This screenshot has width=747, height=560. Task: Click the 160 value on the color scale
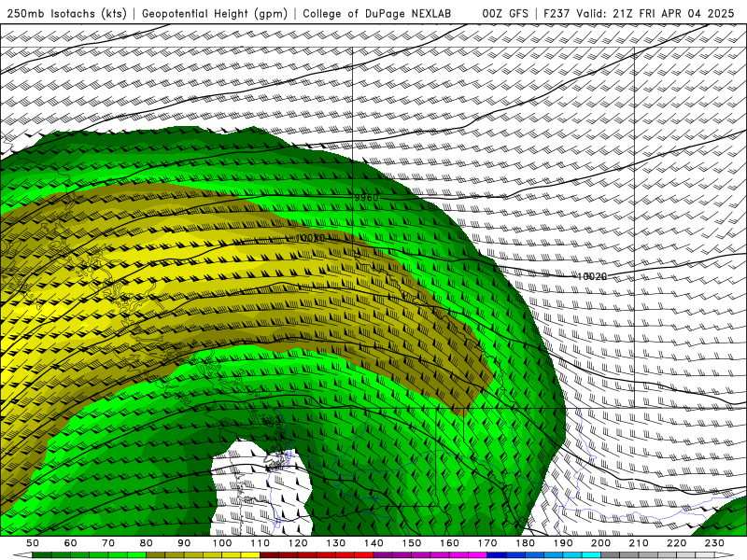[x=449, y=543]
